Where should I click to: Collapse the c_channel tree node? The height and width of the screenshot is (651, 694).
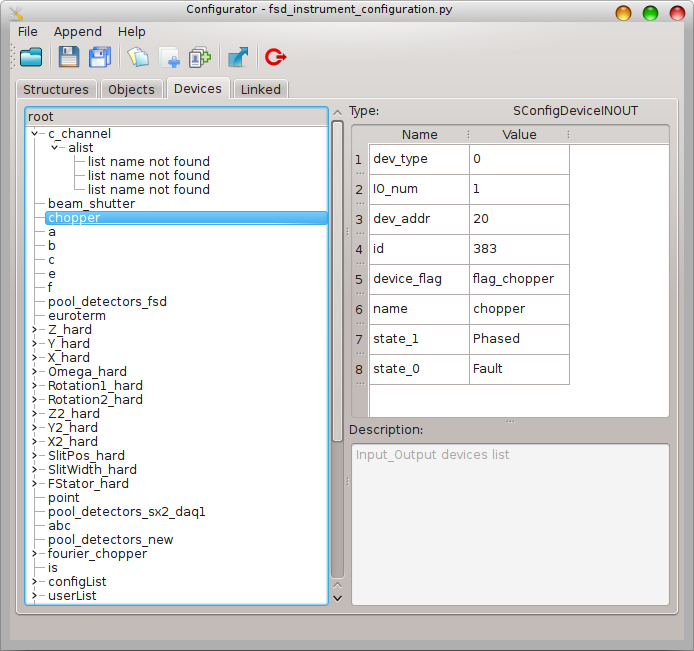point(35,133)
